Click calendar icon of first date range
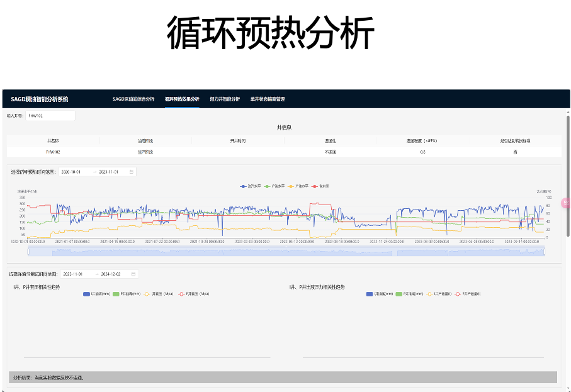The width and height of the screenshot is (571, 392). (132, 172)
